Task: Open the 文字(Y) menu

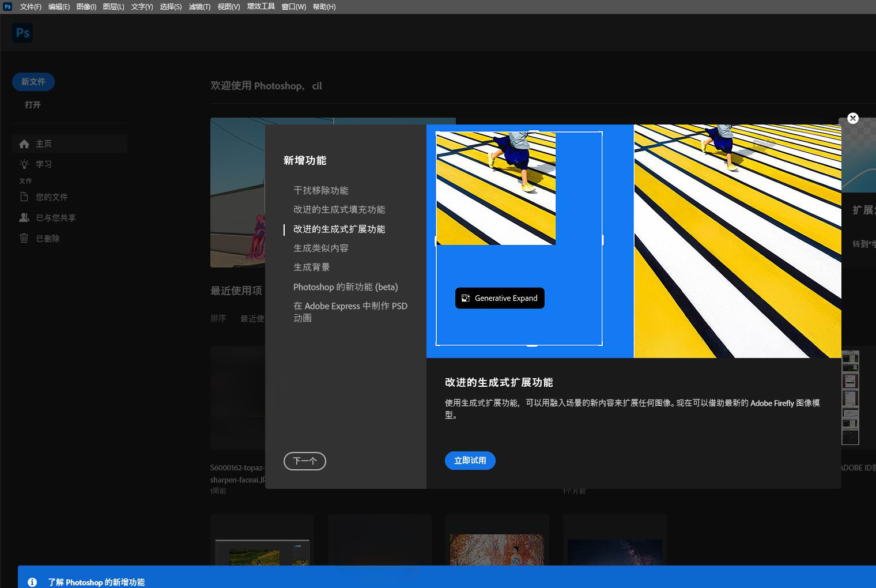Action: [142, 7]
